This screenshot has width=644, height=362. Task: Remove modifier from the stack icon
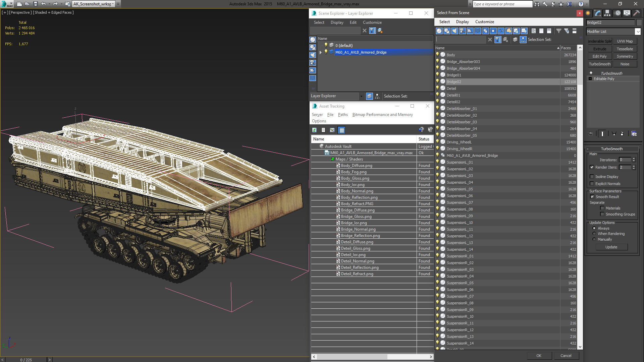pyautogui.click(x=622, y=133)
